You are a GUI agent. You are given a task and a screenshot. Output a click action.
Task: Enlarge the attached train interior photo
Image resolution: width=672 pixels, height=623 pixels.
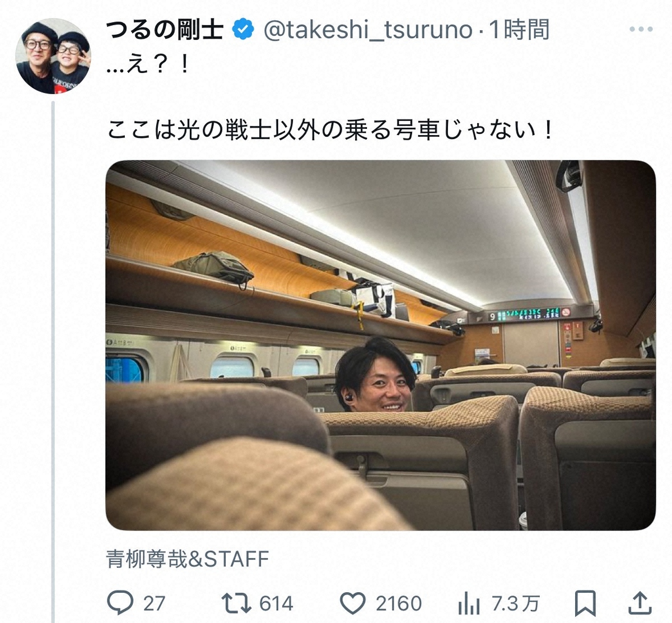[380, 345]
